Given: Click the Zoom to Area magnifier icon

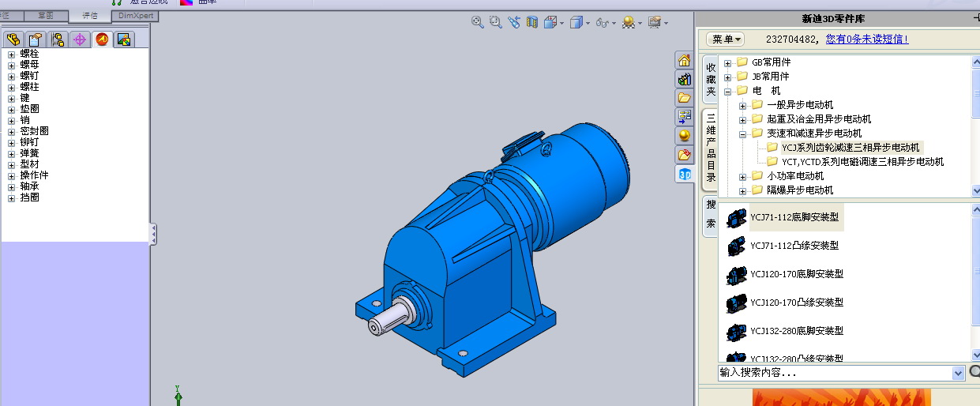Looking at the screenshot, I should [x=496, y=22].
